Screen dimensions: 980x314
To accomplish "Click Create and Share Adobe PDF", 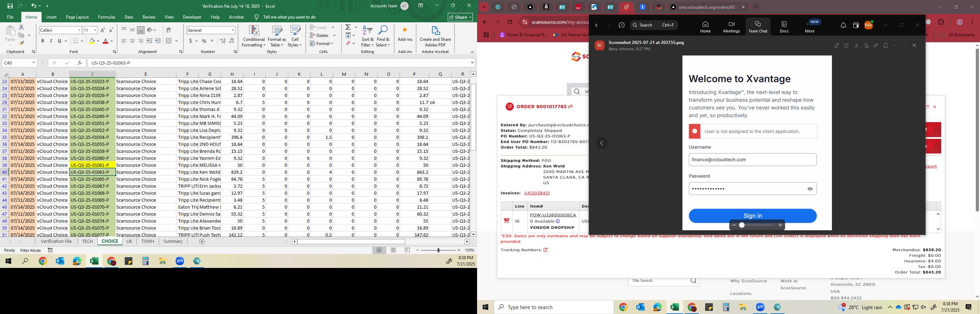I will [435, 36].
